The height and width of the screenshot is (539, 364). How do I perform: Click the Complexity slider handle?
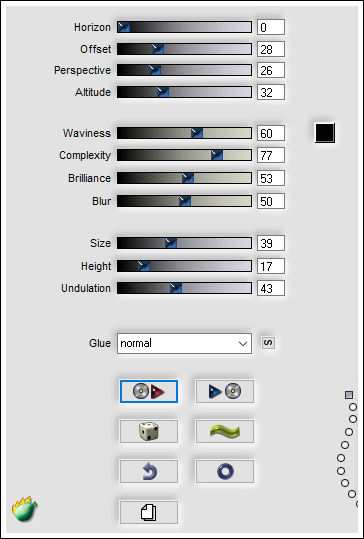(217, 155)
